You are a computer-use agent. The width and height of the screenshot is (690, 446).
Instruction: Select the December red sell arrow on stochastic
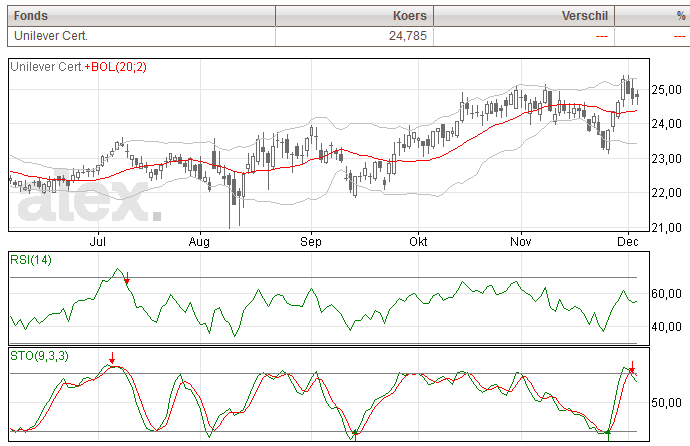pyautogui.click(x=632, y=367)
